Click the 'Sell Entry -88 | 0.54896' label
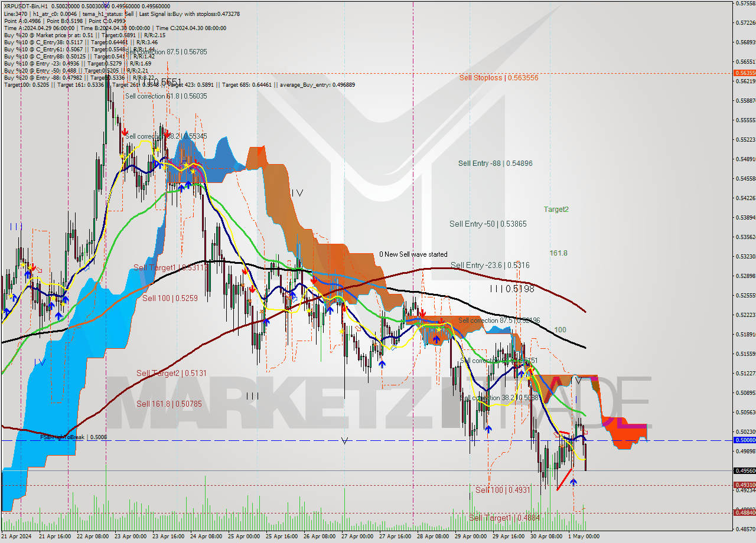 click(x=496, y=163)
